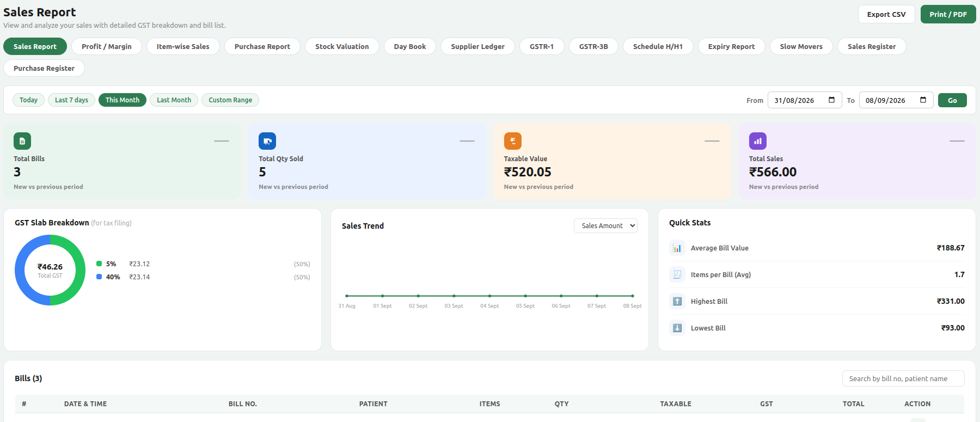Click the 08 Sept axis label
The width and height of the screenshot is (980, 422).
pos(633,306)
